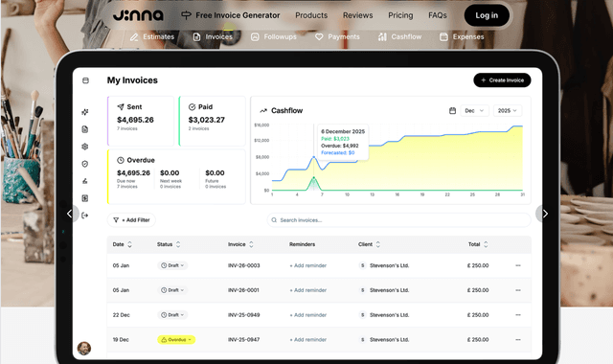Viewport: 613px width, 364px height.
Task: Open the Dec month dropdown
Action: tap(474, 111)
